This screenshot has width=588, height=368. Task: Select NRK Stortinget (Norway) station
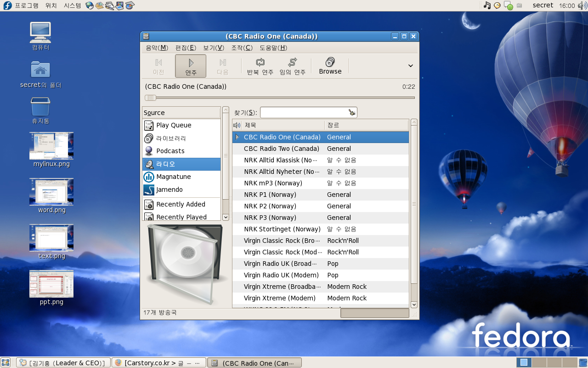point(321,229)
